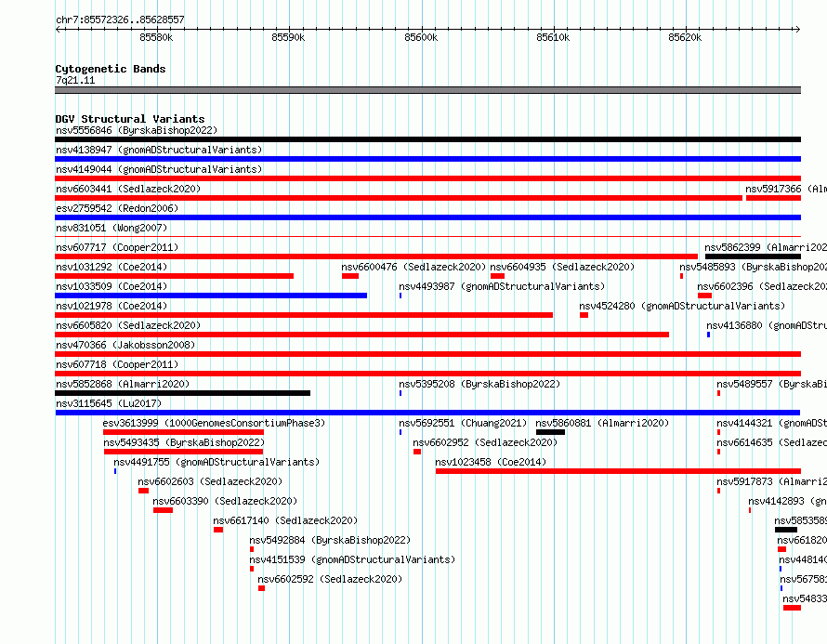Click the 7q21.11 cytogenetic band bar
The image size is (827, 644).
(x=427, y=90)
